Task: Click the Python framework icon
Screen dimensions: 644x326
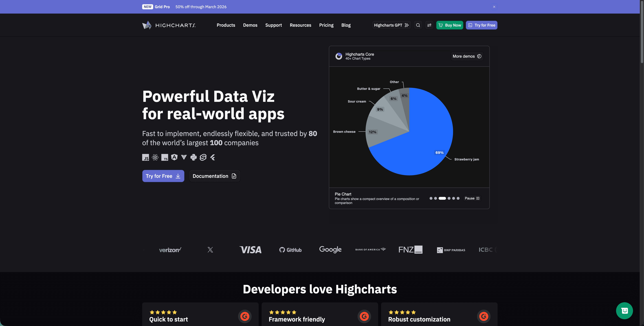Action: 194,157
